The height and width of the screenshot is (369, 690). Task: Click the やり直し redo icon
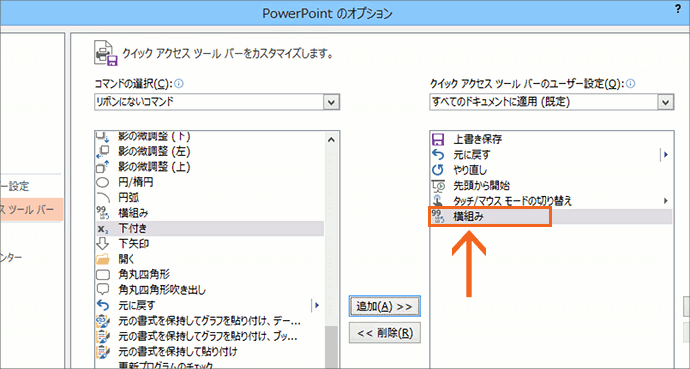(438, 170)
